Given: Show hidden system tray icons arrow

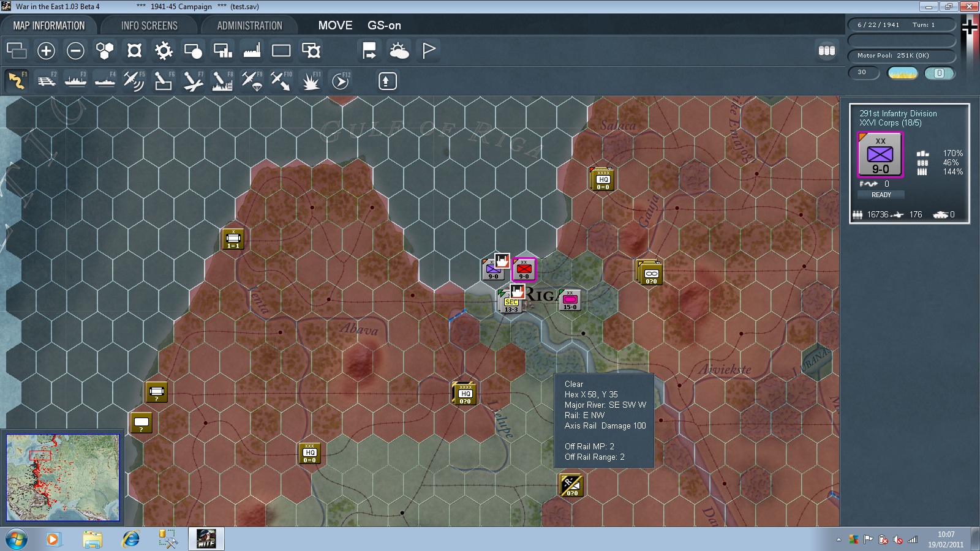Looking at the screenshot, I should [839, 539].
